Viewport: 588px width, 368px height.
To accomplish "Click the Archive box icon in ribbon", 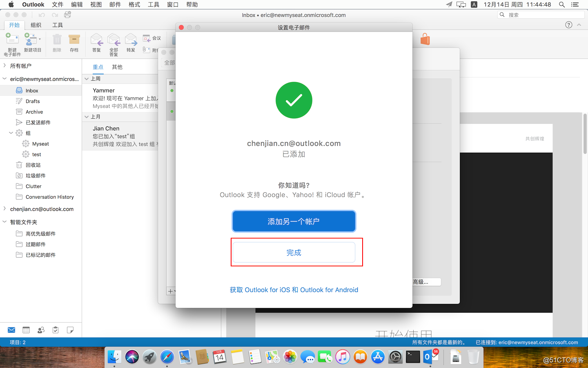I will coord(74,39).
